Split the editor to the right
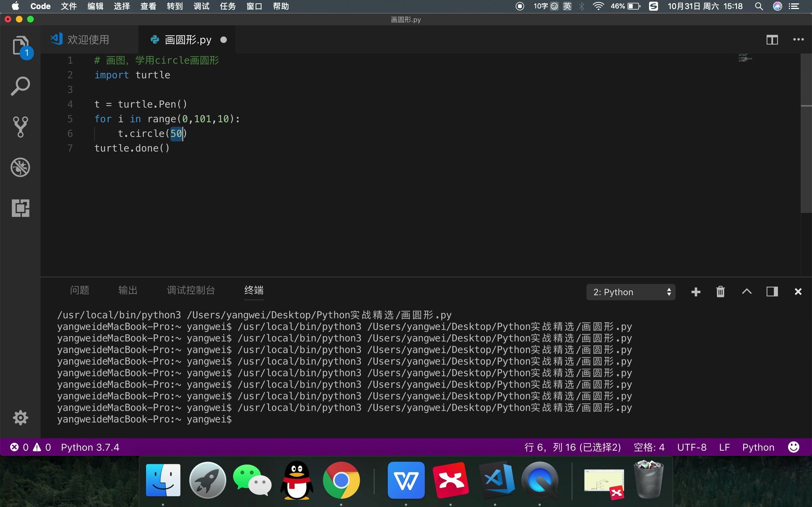Image resolution: width=812 pixels, height=507 pixels. [x=772, y=40]
